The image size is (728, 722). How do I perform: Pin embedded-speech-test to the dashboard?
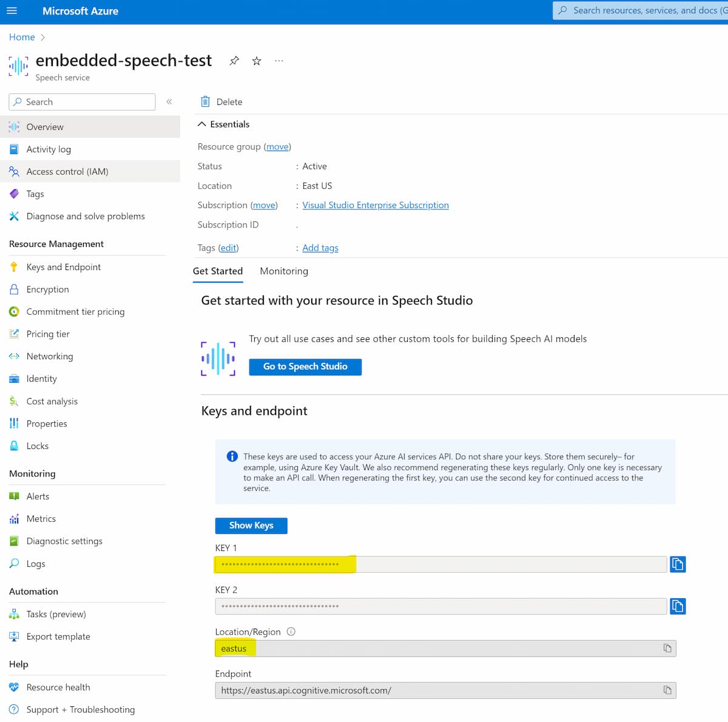click(234, 61)
